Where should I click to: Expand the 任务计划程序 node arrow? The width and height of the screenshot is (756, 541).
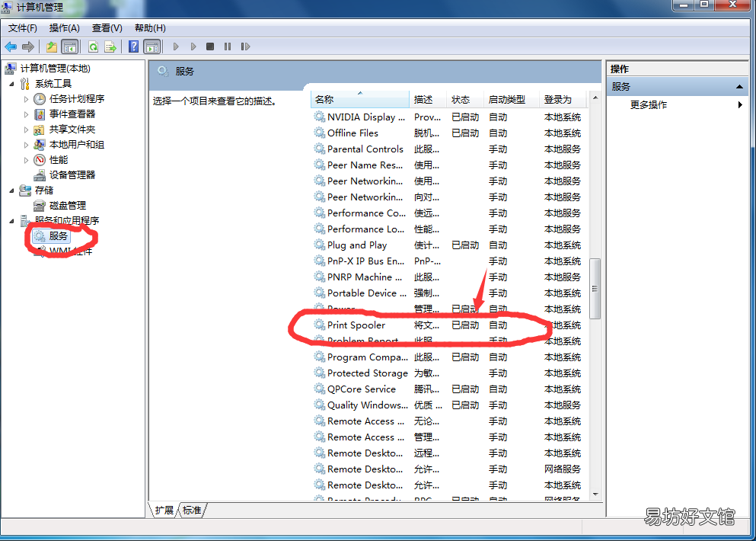[x=26, y=99]
